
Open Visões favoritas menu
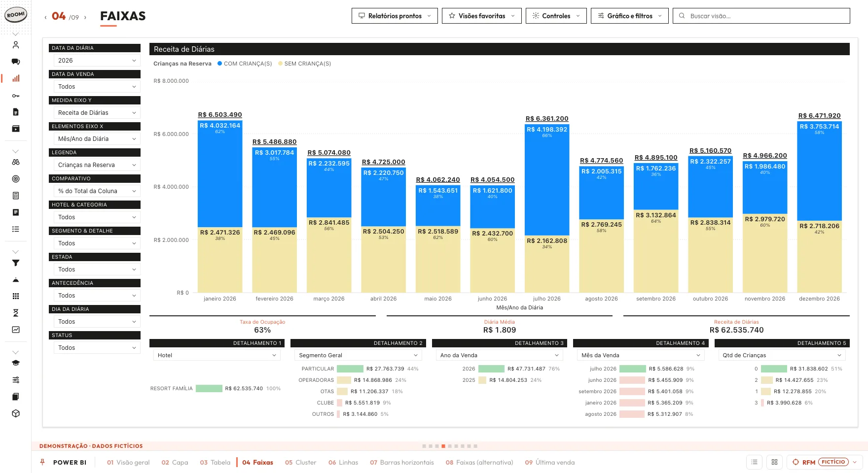[482, 16]
